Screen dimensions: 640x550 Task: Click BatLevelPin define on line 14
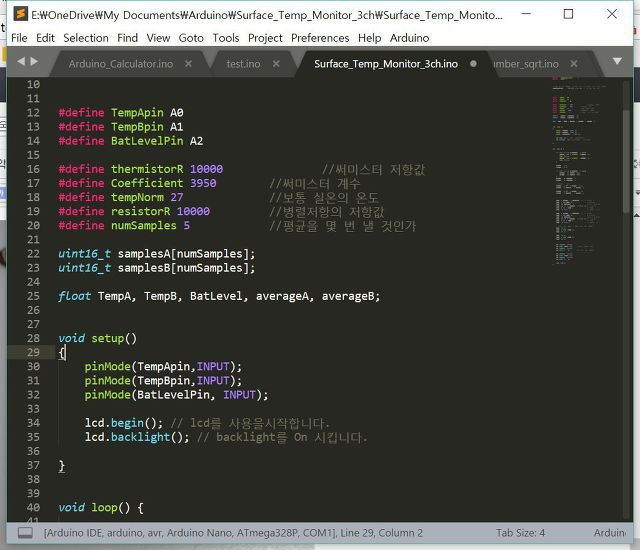coord(131,141)
